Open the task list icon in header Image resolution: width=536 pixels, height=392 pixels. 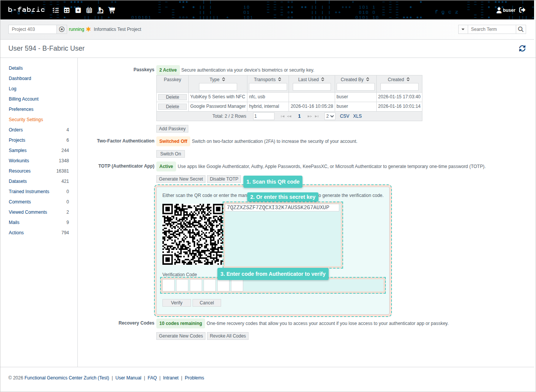[x=56, y=10]
